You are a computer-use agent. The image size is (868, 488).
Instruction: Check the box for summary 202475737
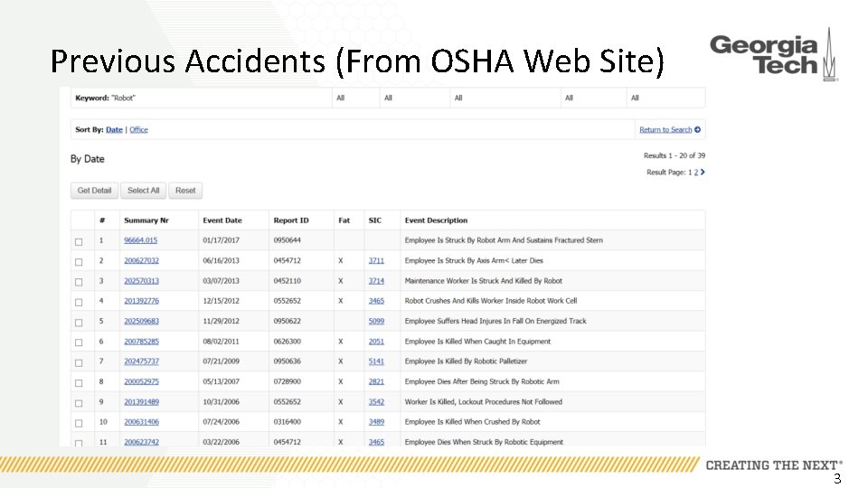(79, 363)
